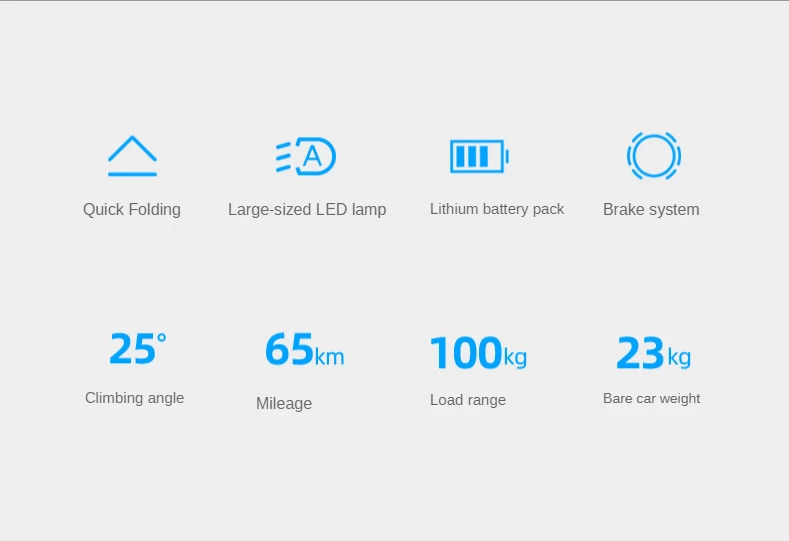
Task: Click the circular brake system icon
Action: click(x=654, y=156)
